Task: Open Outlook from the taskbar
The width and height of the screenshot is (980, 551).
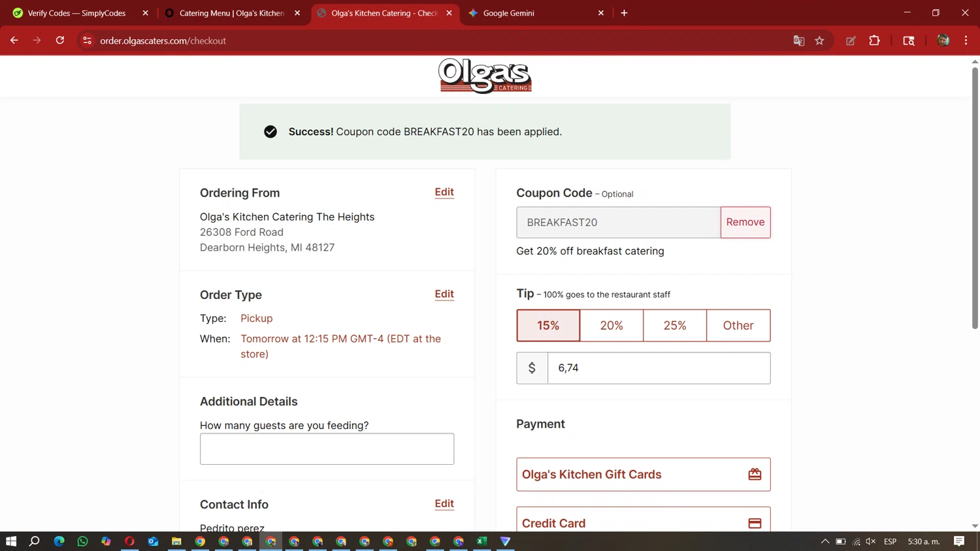Action: 153,541
